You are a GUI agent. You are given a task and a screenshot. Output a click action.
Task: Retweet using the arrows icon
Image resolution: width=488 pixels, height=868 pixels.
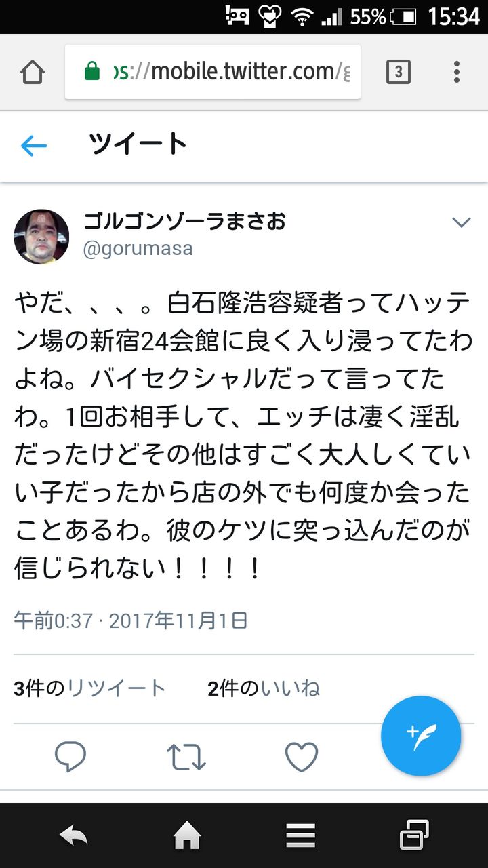186,757
